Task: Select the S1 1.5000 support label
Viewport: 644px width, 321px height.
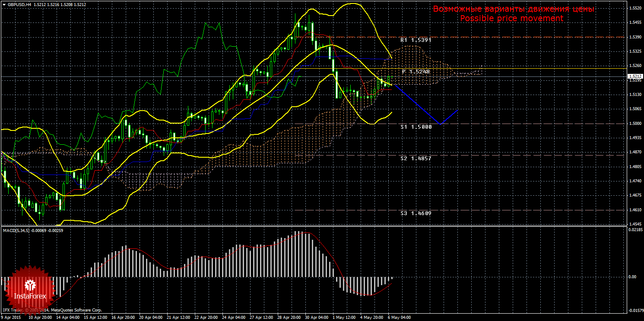Action: pos(416,127)
